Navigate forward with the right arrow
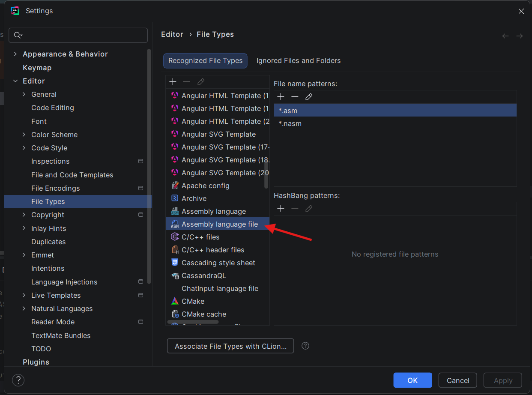532x395 pixels. [x=520, y=36]
